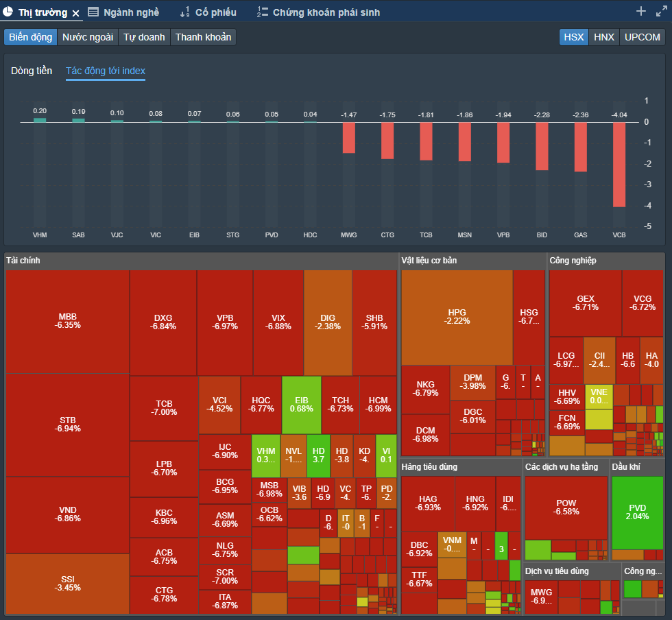Viewport: 672px width, 620px height.
Task: Switch to Chứng khoán phái sinh tab
Action: pyautogui.click(x=326, y=12)
